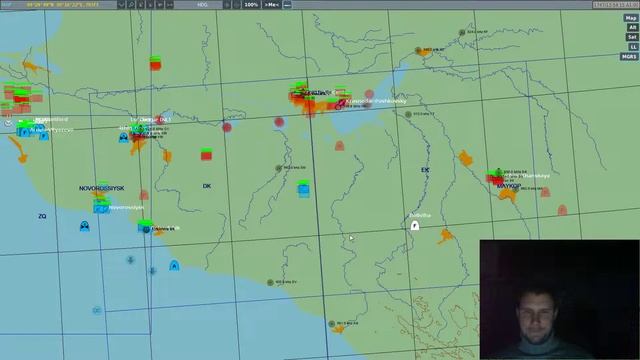Click the MAYKOP city label
Viewport: 640px width, 360px height.
coord(509,186)
